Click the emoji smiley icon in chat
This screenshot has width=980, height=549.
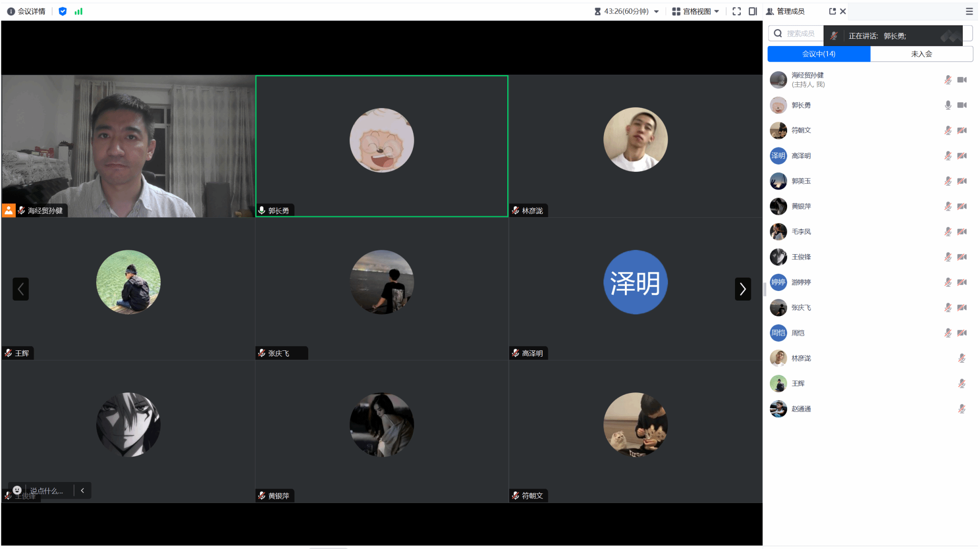[x=17, y=490]
